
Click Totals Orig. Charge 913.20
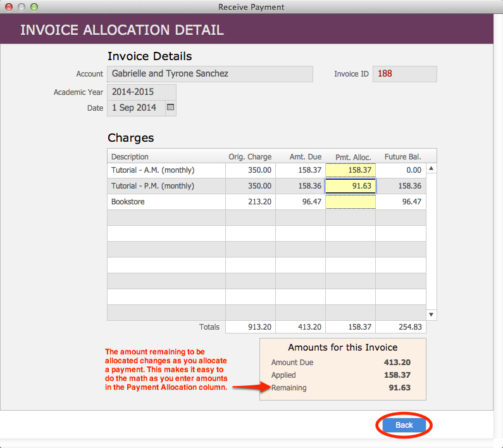(x=259, y=327)
